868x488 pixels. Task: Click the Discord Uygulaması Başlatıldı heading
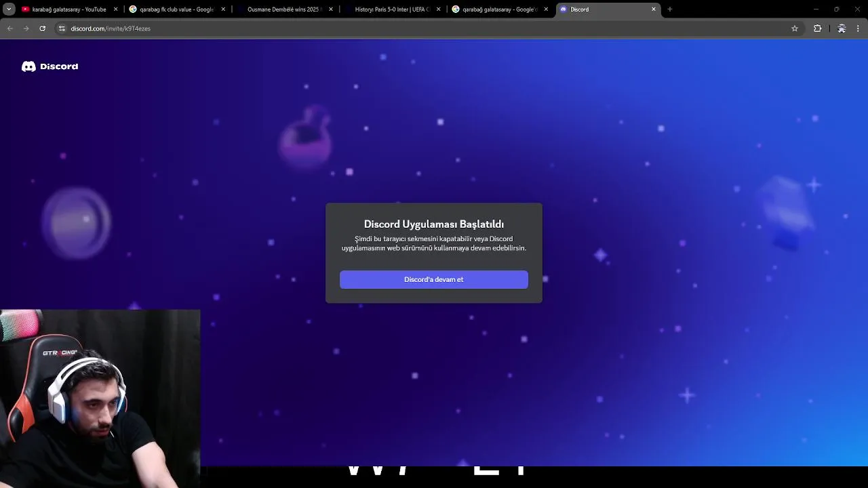point(434,224)
